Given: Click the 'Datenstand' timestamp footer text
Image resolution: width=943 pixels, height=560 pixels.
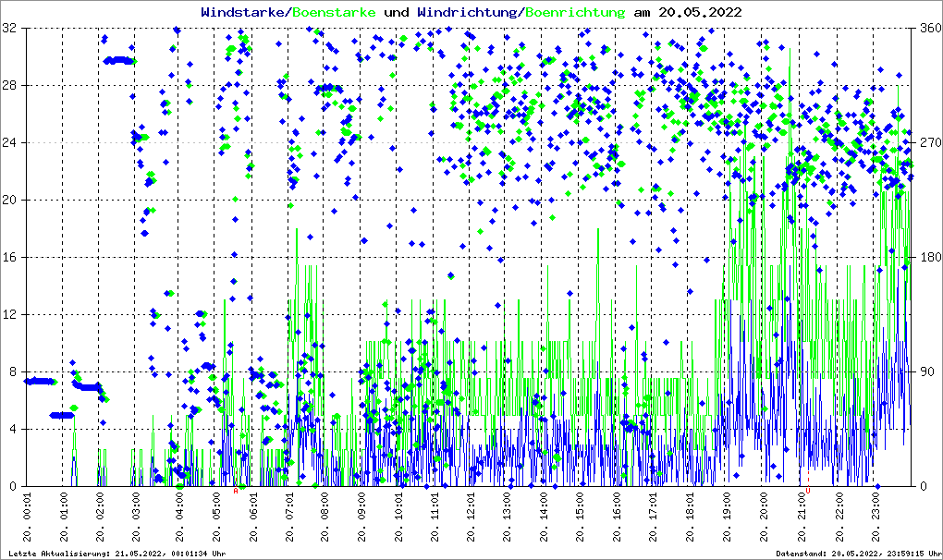Looking at the screenshot, I should click(859, 554).
